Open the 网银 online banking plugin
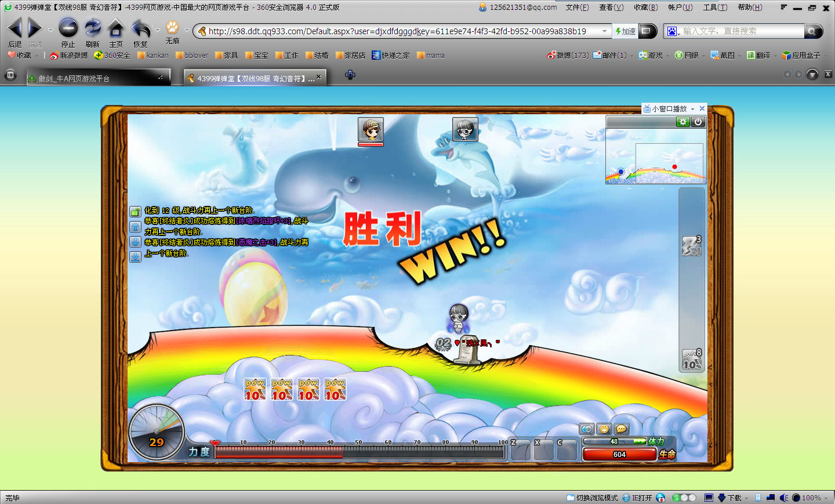 [687, 56]
